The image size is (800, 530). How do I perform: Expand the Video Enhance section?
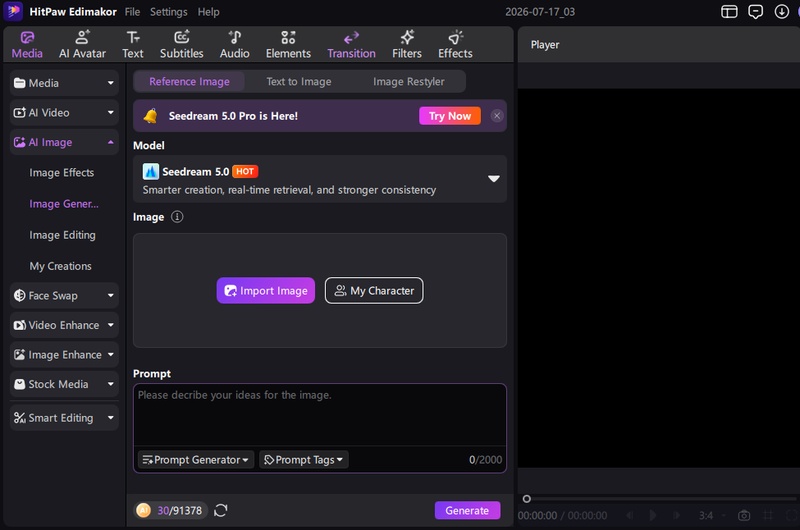tap(64, 325)
